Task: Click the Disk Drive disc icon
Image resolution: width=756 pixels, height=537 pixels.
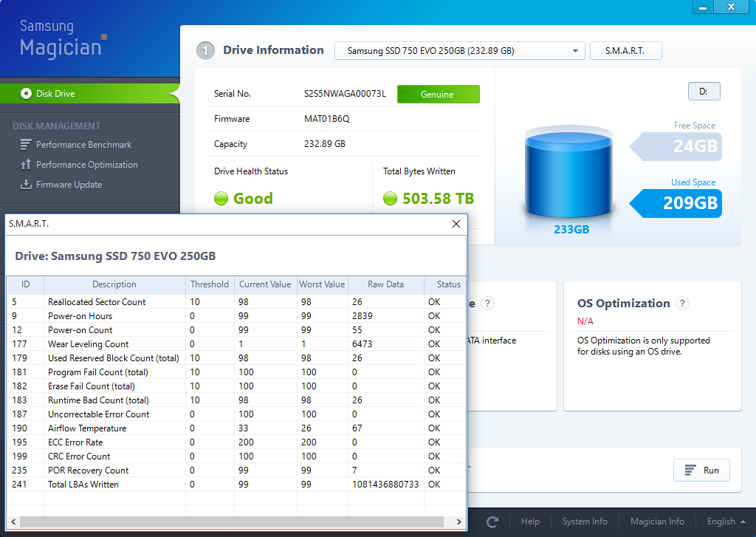Action: tap(26, 94)
